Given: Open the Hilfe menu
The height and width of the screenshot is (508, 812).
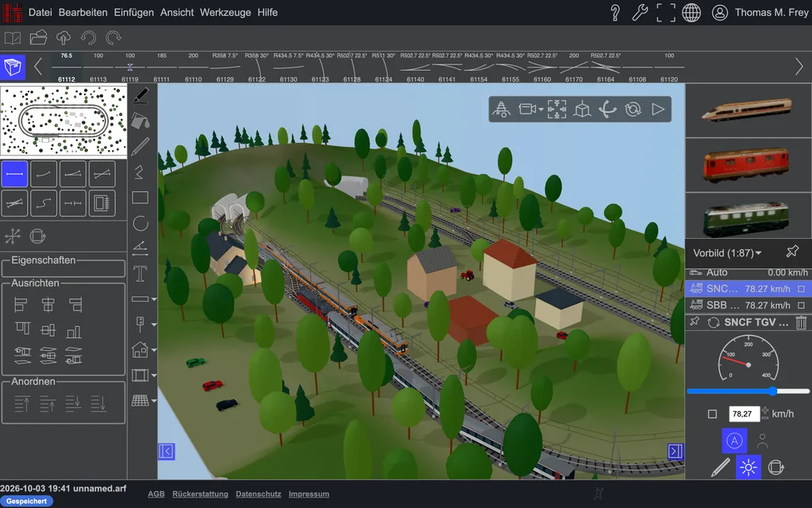Looking at the screenshot, I should click(267, 13).
